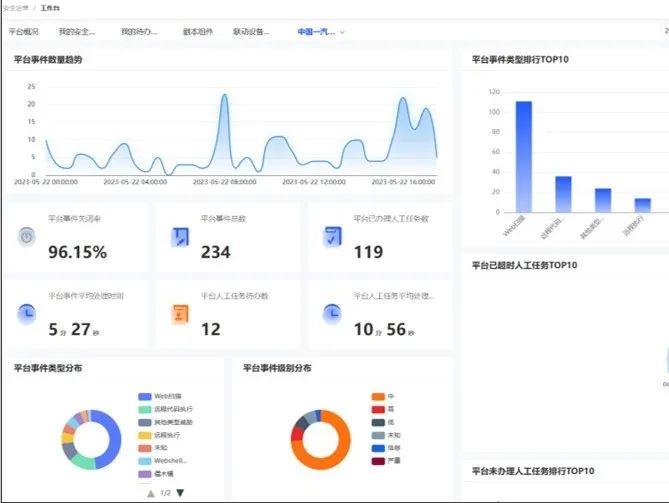This screenshot has height=503, width=669.
Task: Click the blue clock icon beside 10分56秒
Action: click(333, 313)
